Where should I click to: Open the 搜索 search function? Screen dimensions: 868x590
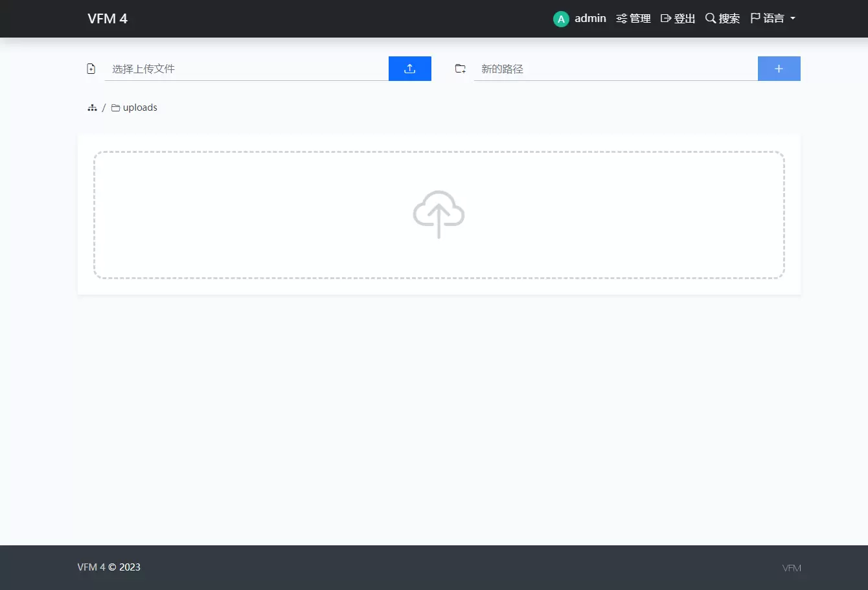tap(722, 18)
